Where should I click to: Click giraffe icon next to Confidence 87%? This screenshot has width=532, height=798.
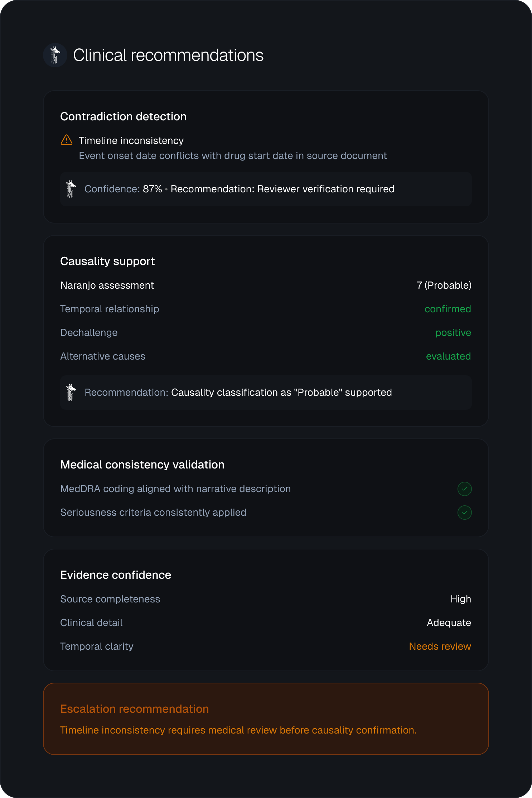(x=71, y=189)
